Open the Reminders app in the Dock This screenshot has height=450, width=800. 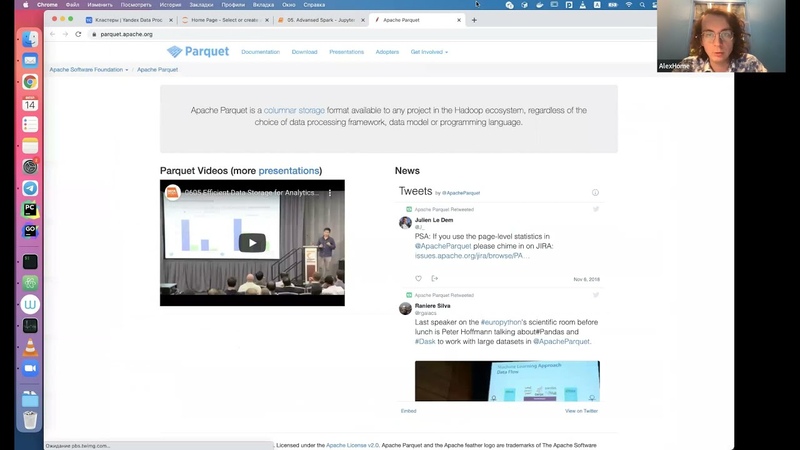[30, 124]
